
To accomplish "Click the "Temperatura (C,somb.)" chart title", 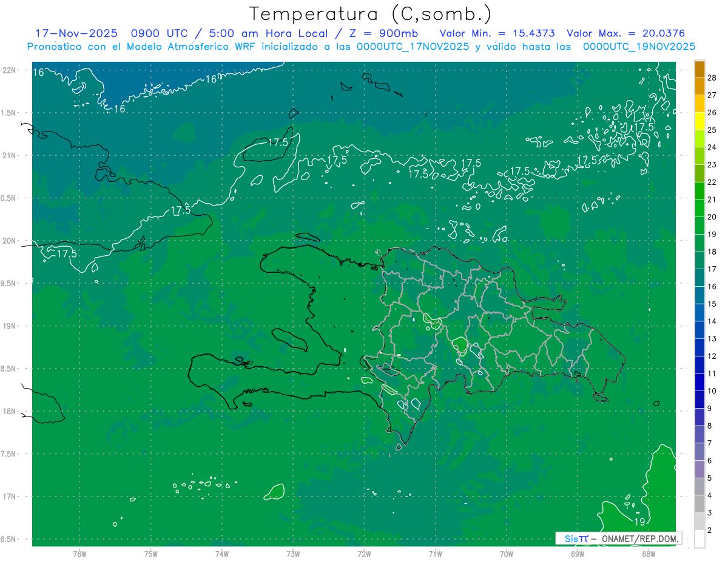I will click(371, 14).
